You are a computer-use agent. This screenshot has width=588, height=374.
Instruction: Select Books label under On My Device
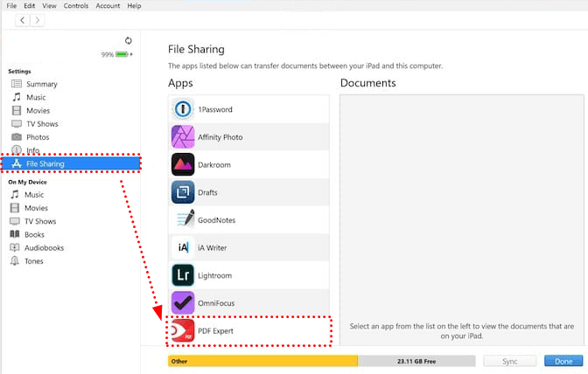34,235
